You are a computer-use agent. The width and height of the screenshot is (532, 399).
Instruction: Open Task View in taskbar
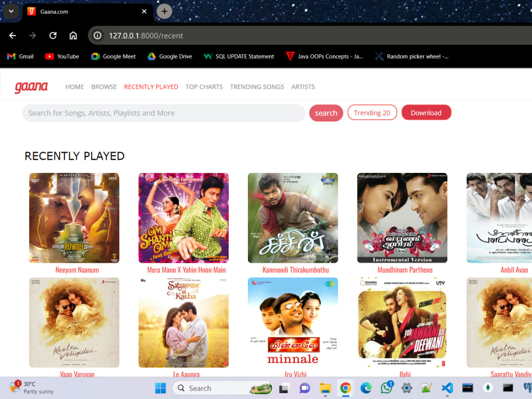coord(284,388)
